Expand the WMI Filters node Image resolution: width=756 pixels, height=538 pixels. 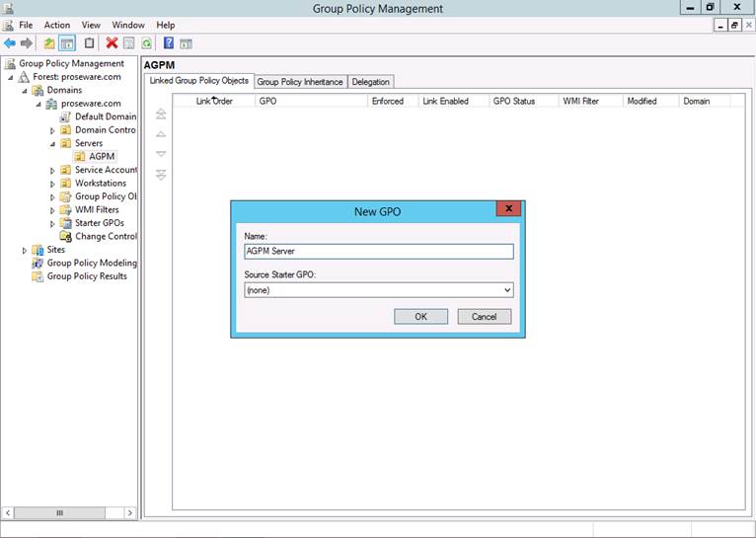[53, 210]
